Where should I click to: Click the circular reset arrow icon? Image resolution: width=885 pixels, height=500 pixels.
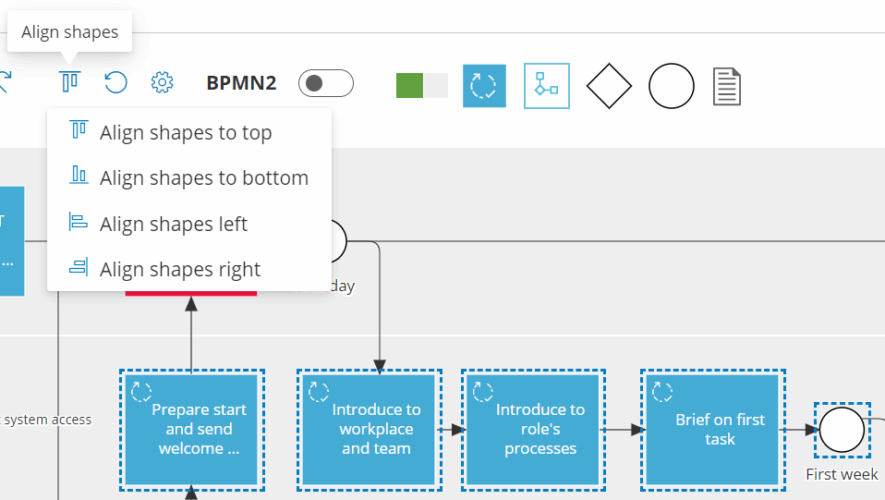[116, 83]
